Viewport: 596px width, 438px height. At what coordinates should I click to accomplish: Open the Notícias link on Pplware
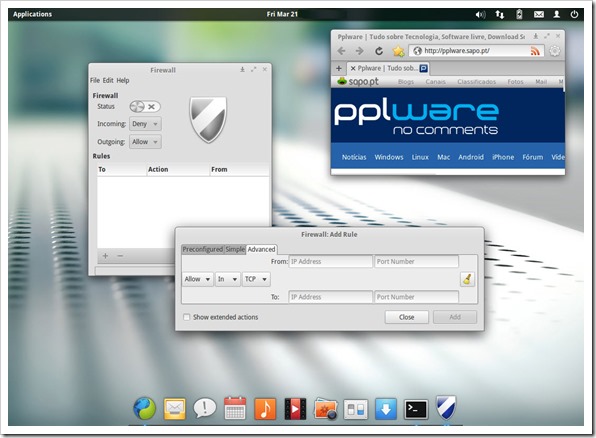point(354,157)
